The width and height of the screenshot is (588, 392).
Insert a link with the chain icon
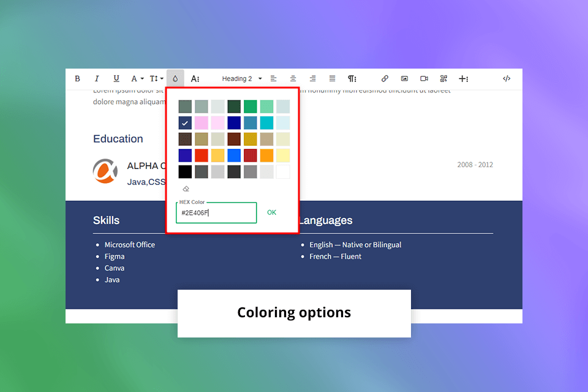[x=385, y=79]
